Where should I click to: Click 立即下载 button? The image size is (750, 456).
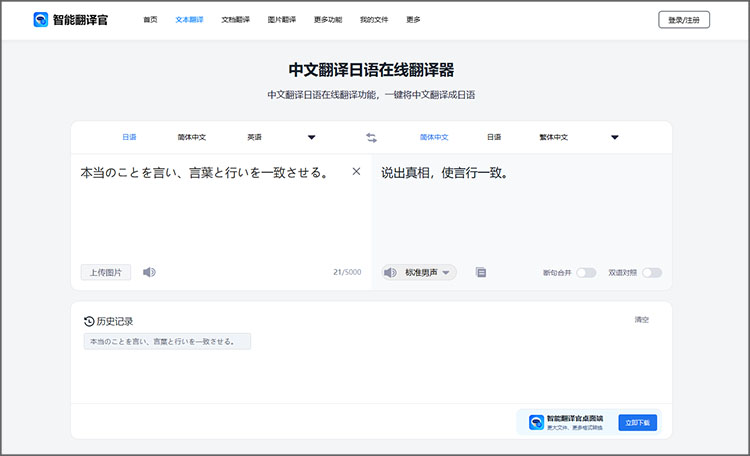click(x=638, y=423)
